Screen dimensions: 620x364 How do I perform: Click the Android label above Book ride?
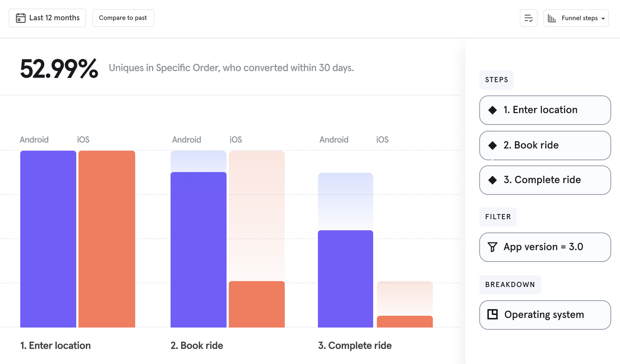[187, 140]
